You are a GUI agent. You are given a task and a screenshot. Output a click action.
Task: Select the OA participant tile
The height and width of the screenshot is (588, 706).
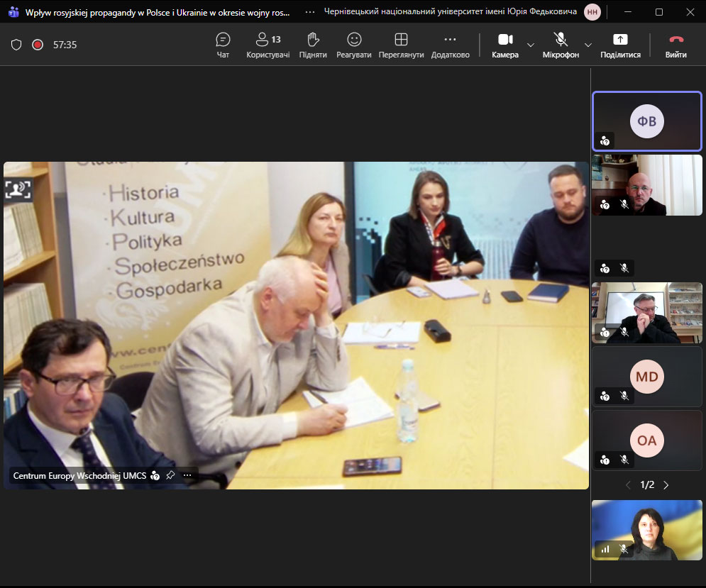[646, 440]
